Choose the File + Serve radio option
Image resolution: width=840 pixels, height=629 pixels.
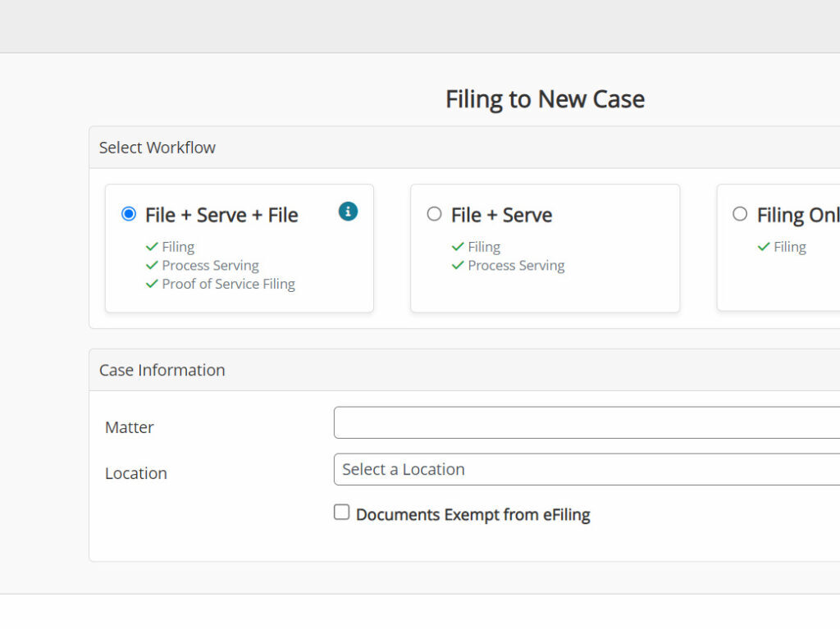point(434,214)
